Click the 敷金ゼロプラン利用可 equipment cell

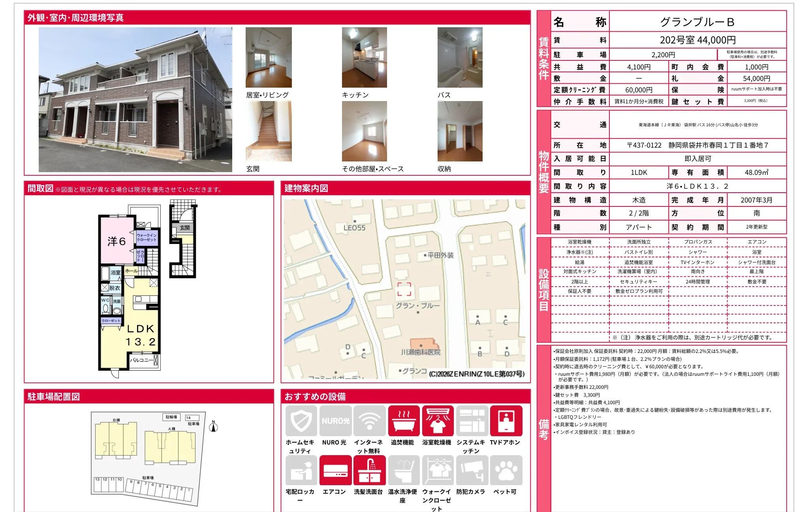tap(639, 291)
